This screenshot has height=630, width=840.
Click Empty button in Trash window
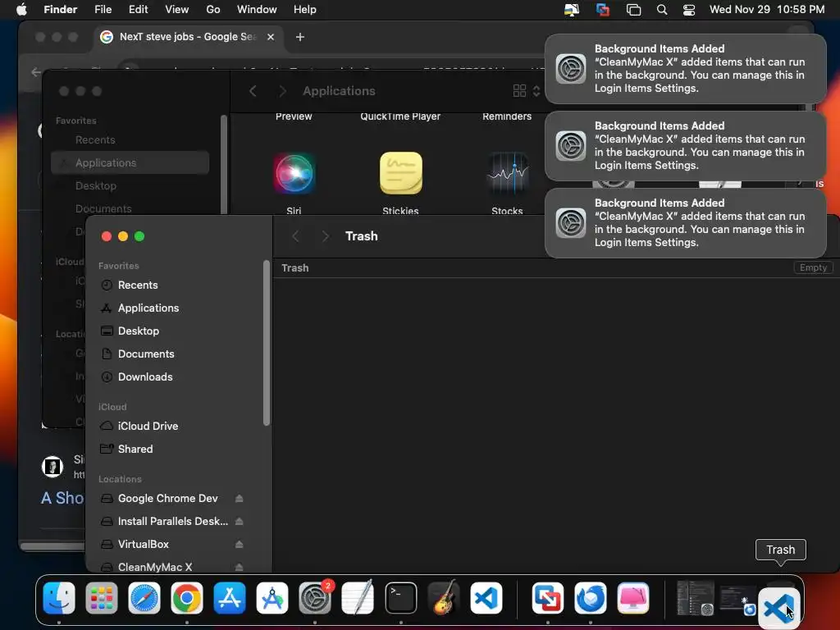point(813,267)
